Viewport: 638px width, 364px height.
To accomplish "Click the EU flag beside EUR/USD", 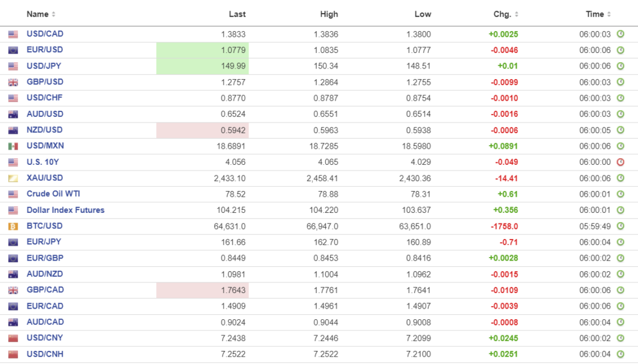I will 13,50.
